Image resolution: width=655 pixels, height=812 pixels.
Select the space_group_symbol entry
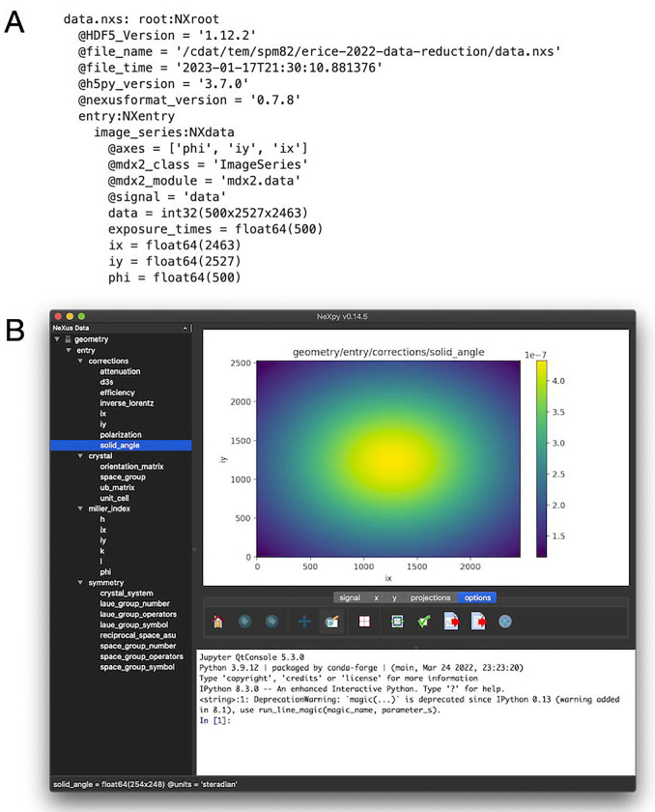click(x=136, y=667)
